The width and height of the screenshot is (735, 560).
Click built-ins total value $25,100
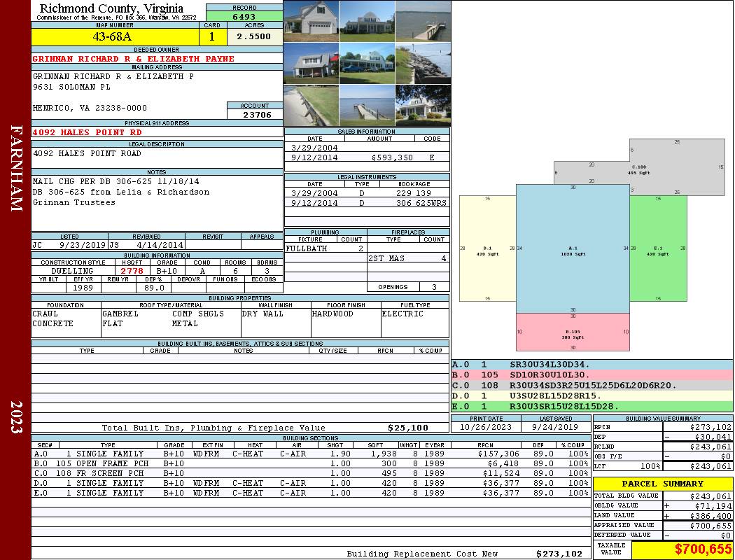[x=408, y=428]
